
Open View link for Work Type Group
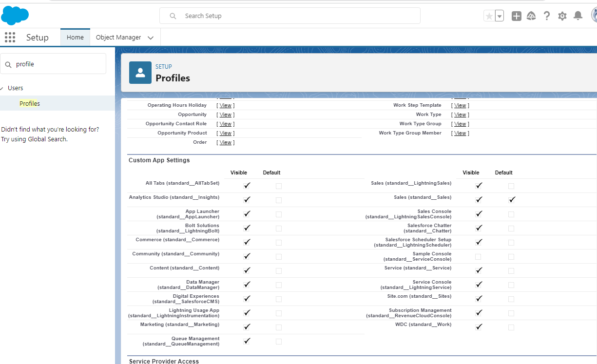coord(461,124)
